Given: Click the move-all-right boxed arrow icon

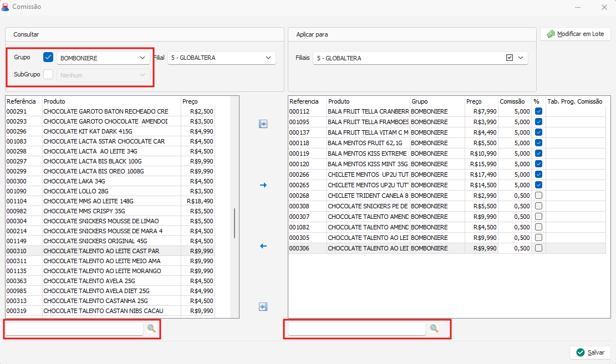Looking at the screenshot, I should [x=263, y=124].
